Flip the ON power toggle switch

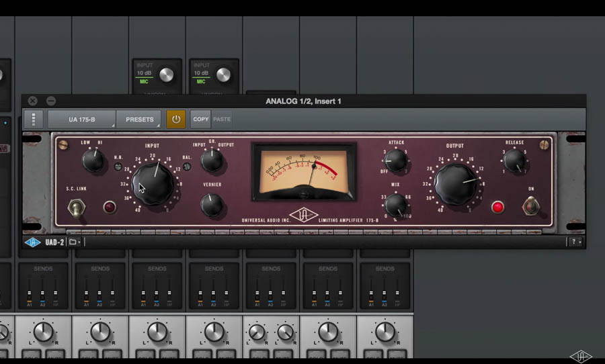coord(531,206)
